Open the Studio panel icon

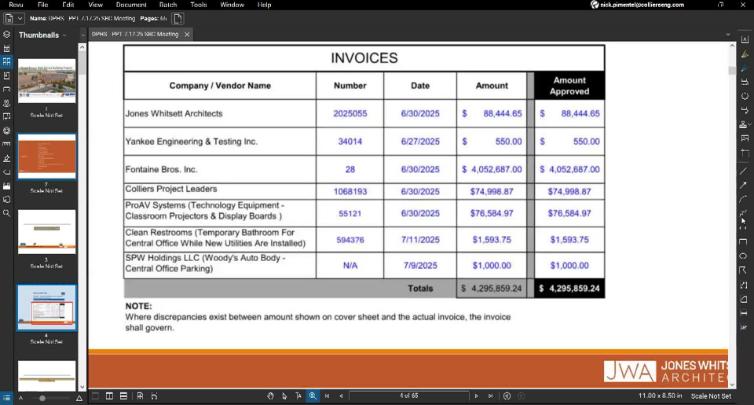(6, 103)
